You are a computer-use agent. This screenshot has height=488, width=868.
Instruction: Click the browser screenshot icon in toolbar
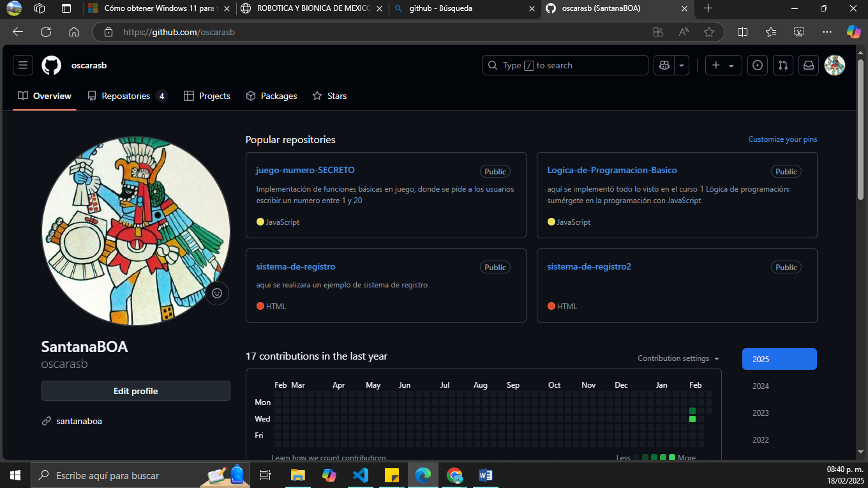[x=799, y=31]
